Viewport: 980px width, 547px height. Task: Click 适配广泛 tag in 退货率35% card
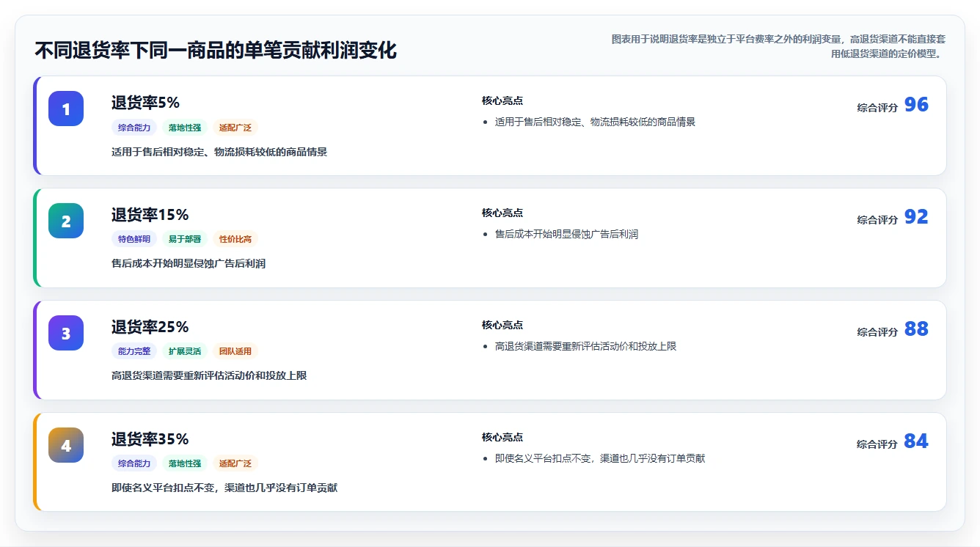pos(235,463)
